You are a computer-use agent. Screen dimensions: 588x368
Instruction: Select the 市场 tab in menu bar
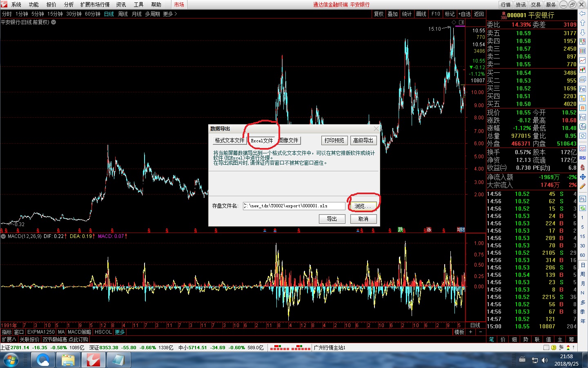click(x=179, y=4)
